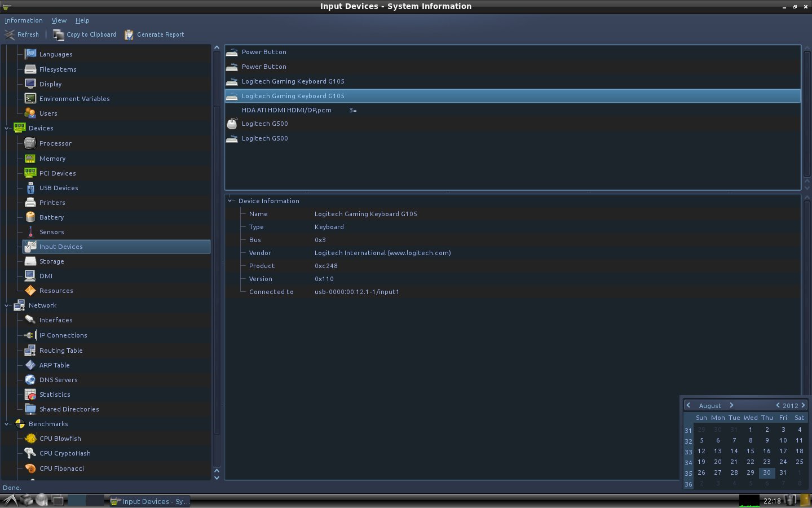Image resolution: width=812 pixels, height=508 pixels.
Task: Select the DNS Servers globe icon
Action: pos(30,380)
